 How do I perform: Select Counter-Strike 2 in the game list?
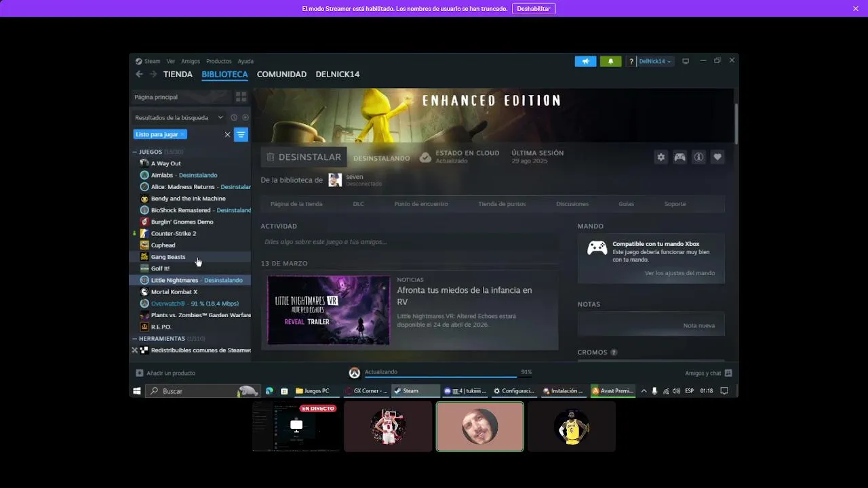click(191, 233)
